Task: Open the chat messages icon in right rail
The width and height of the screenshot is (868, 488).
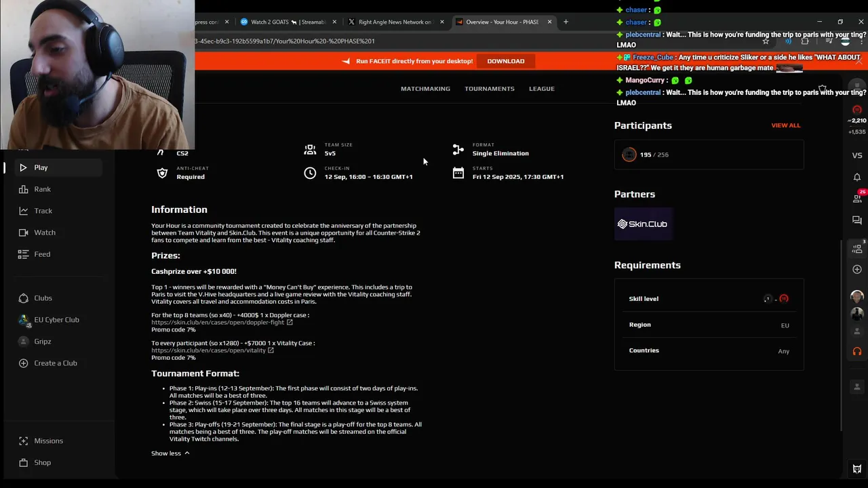Action: tap(857, 220)
